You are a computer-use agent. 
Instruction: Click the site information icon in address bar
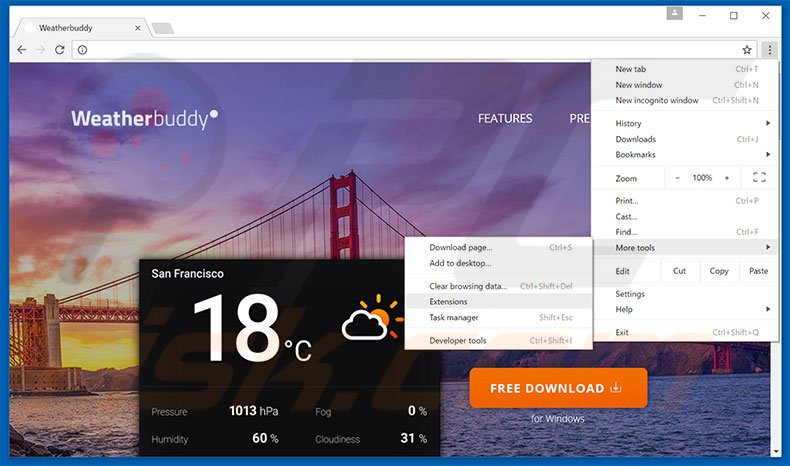[x=83, y=49]
